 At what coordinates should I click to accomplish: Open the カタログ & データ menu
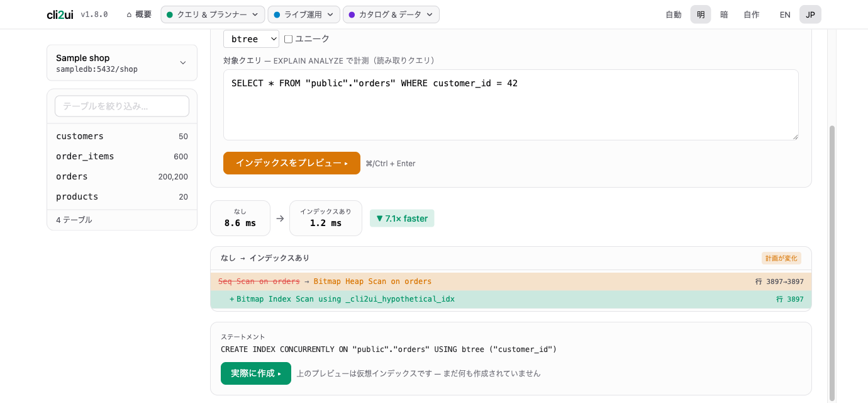(391, 14)
